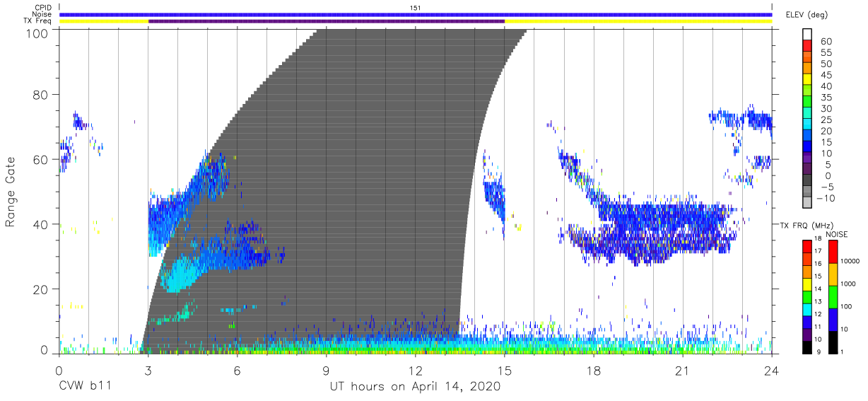
Task: Click the '3' tick on UT hours axis
Action: pos(148,369)
